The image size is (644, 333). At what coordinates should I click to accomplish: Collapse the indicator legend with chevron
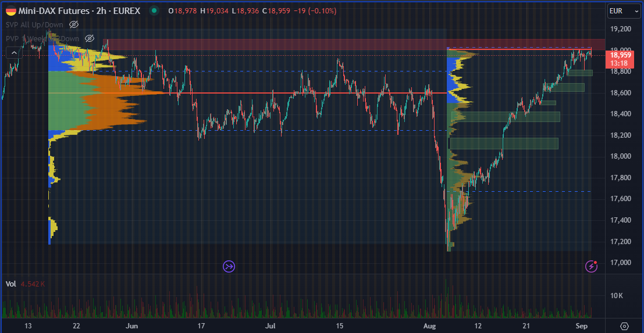click(14, 52)
